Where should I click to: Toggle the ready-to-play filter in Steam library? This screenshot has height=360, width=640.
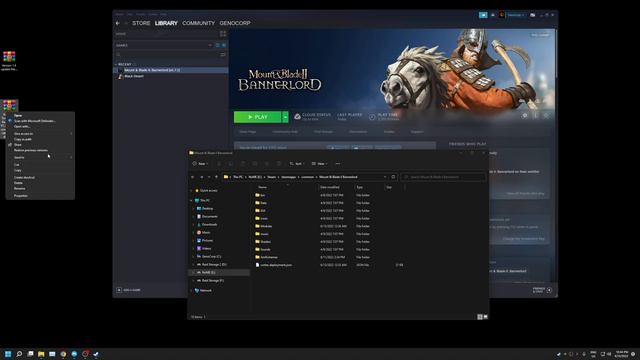224,45
